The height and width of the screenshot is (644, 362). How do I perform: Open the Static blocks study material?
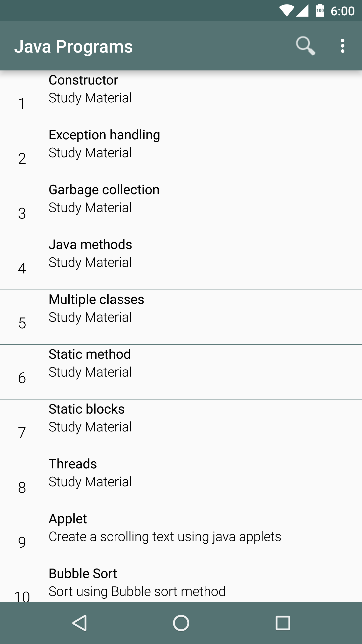(x=181, y=427)
